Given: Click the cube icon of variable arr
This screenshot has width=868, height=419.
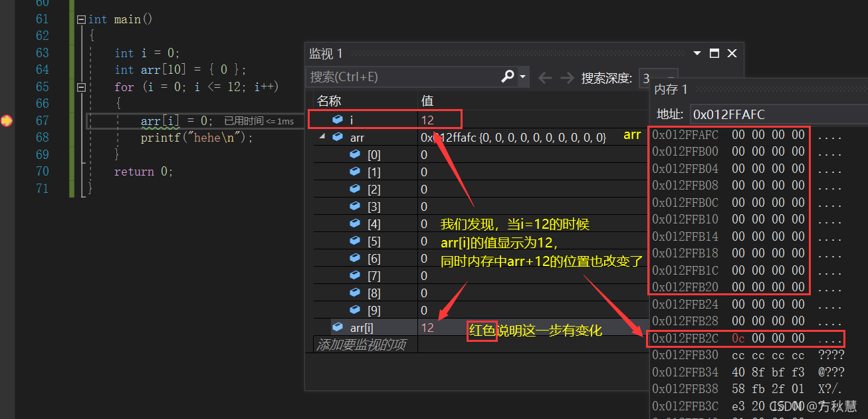Looking at the screenshot, I should pos(338,138).
